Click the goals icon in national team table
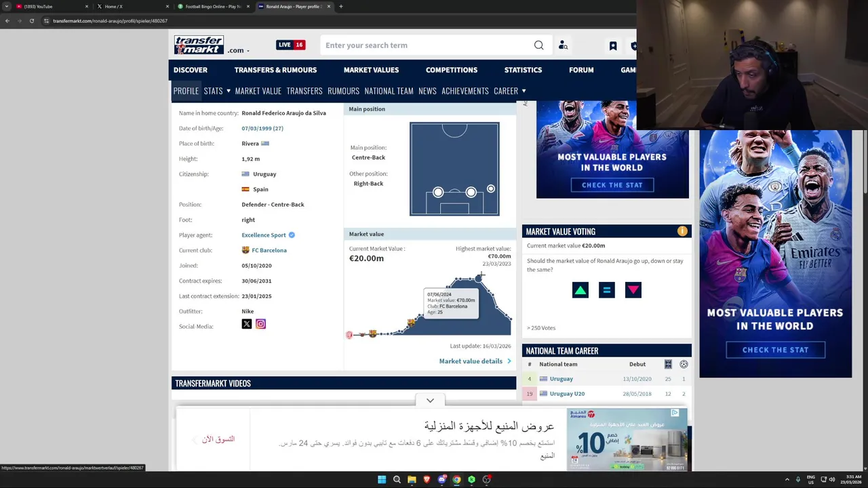868x488 pixels. click(684, 364)
